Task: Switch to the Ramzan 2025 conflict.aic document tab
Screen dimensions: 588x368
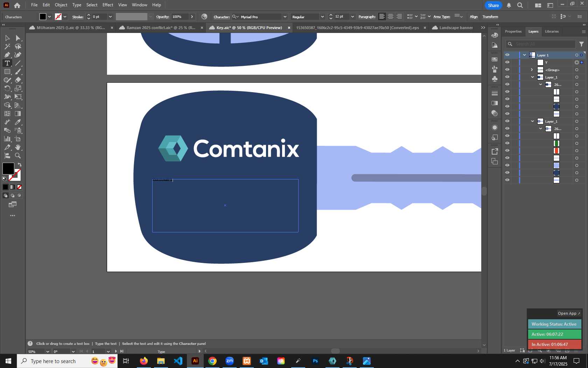Action: pos(161,28)
